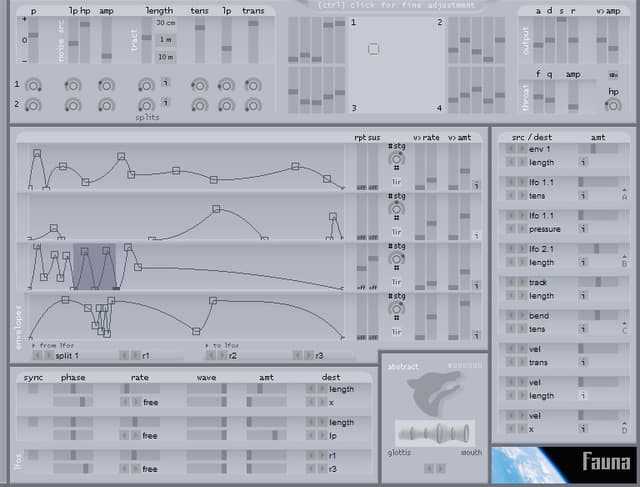Screen dimensions: 640x487
Task: Step the split 1 selector to next
Action: (x=48, y=355)
